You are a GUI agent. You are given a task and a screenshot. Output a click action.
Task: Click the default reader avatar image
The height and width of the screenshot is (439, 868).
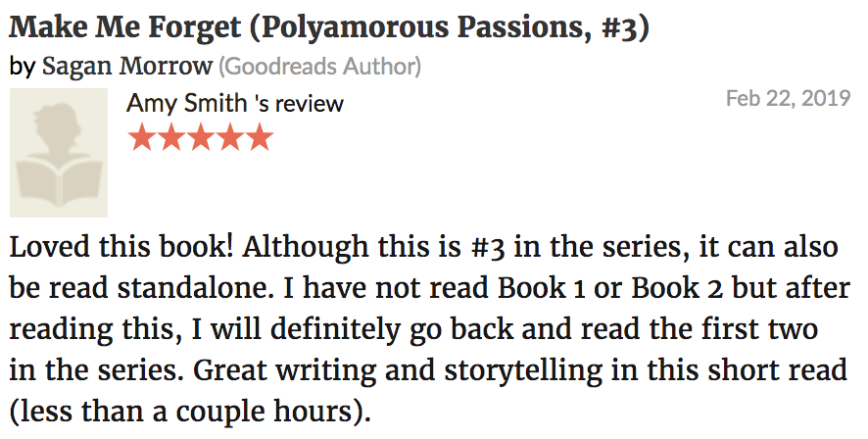[59, 152]
